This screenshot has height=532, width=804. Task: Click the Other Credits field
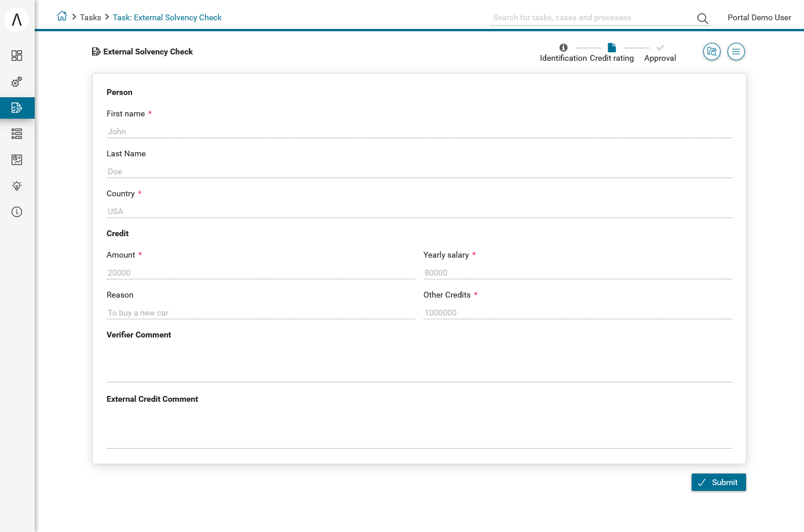[x=578, y=313]
